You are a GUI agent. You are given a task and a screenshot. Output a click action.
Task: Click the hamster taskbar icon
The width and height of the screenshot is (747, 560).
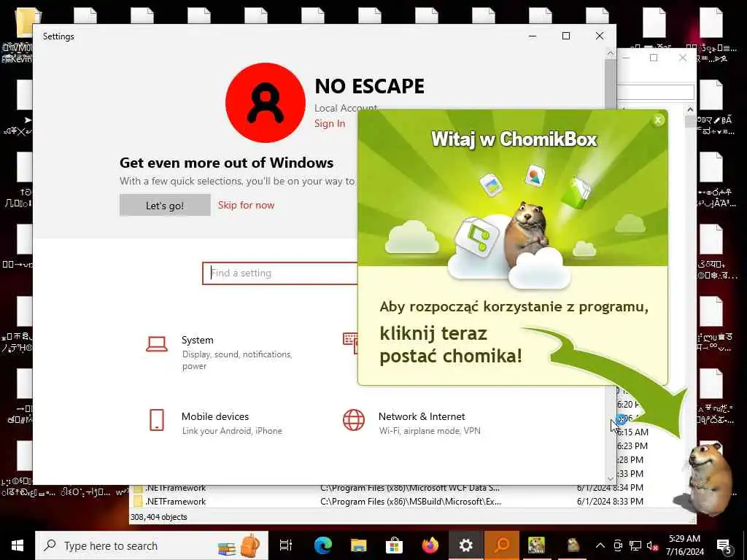[x=573, y=545]
